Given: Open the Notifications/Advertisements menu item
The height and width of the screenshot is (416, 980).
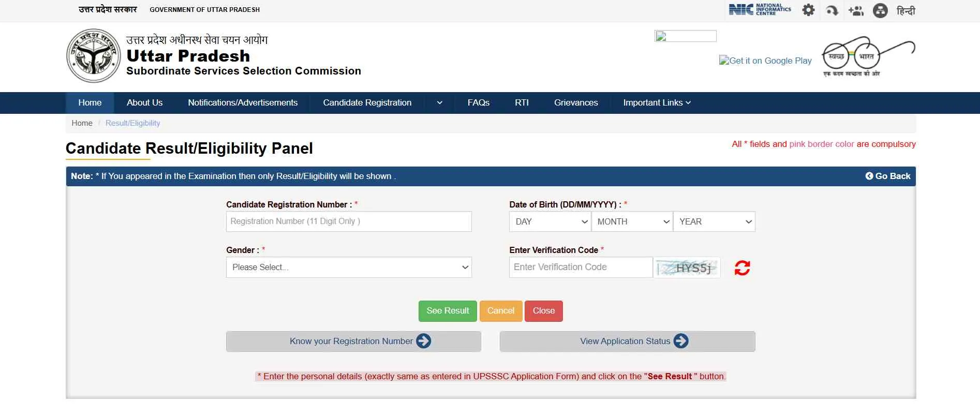Looking at the screenshot, I should tap(243, 103).
